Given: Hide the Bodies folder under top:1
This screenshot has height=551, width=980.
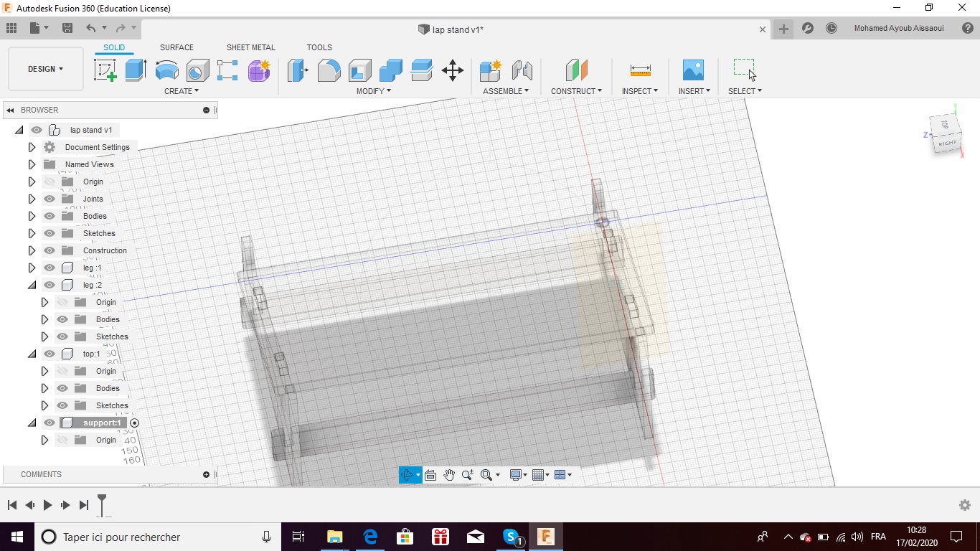Looking at the screenshot, I should [x=62, y=388].
